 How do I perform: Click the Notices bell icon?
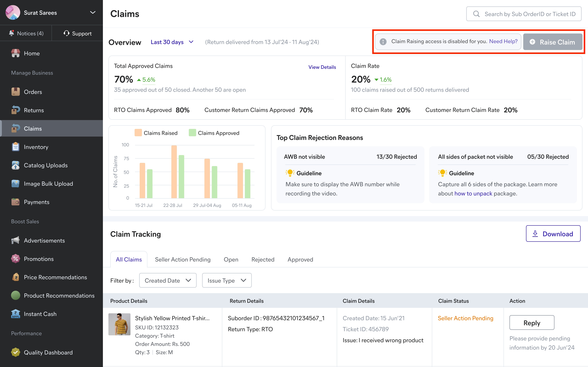point(11,33)
